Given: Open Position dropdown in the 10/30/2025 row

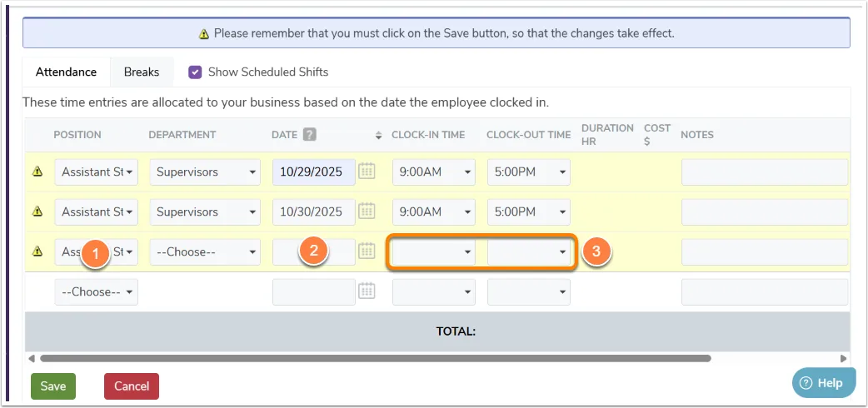Looking at the screenshot, I should coord(97,212).
